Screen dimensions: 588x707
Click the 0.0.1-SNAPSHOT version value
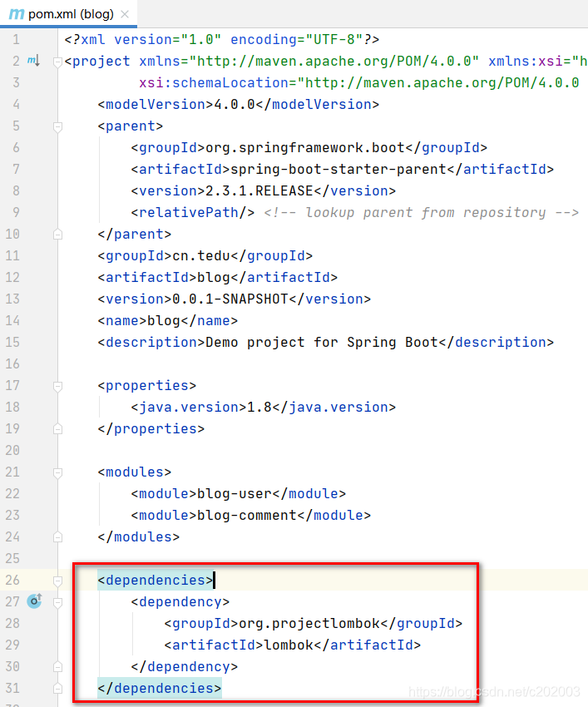click(230, 299)
